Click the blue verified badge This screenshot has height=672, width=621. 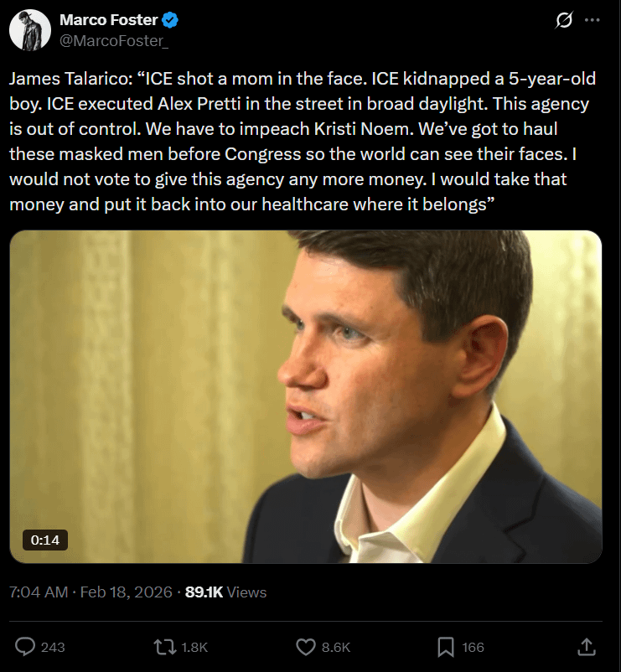pyautogui.click(x=169, y=20)
